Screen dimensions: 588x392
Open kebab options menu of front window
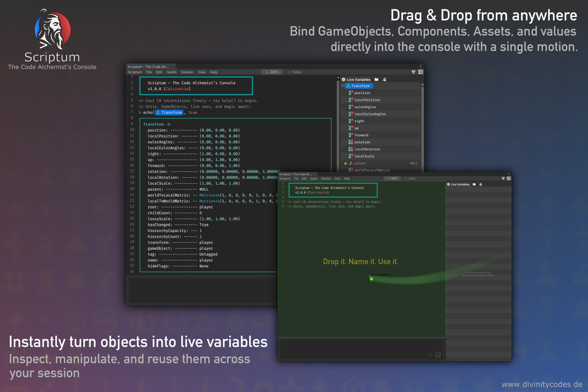pos(509,174)
